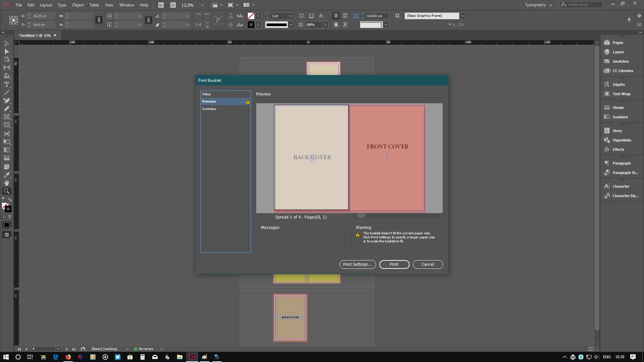Expand the zoom level dropdown
Screen dimensions: 644x362
202,5
